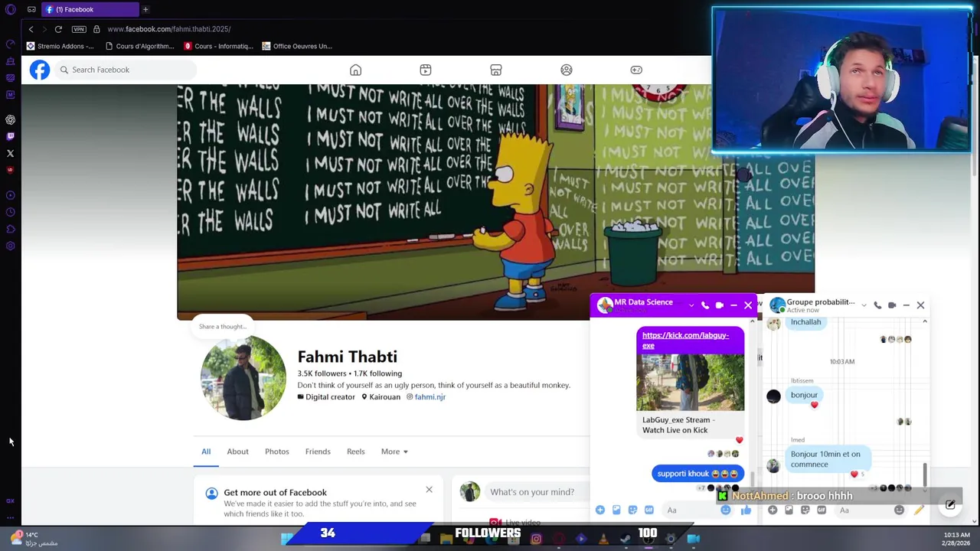Dismiss the Get more out of Facebook card

429,490
